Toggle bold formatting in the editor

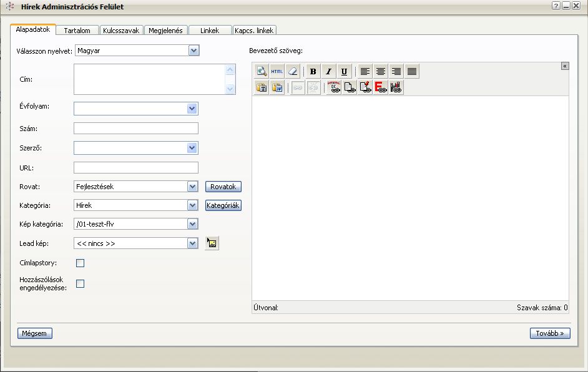tap(313, 71)
